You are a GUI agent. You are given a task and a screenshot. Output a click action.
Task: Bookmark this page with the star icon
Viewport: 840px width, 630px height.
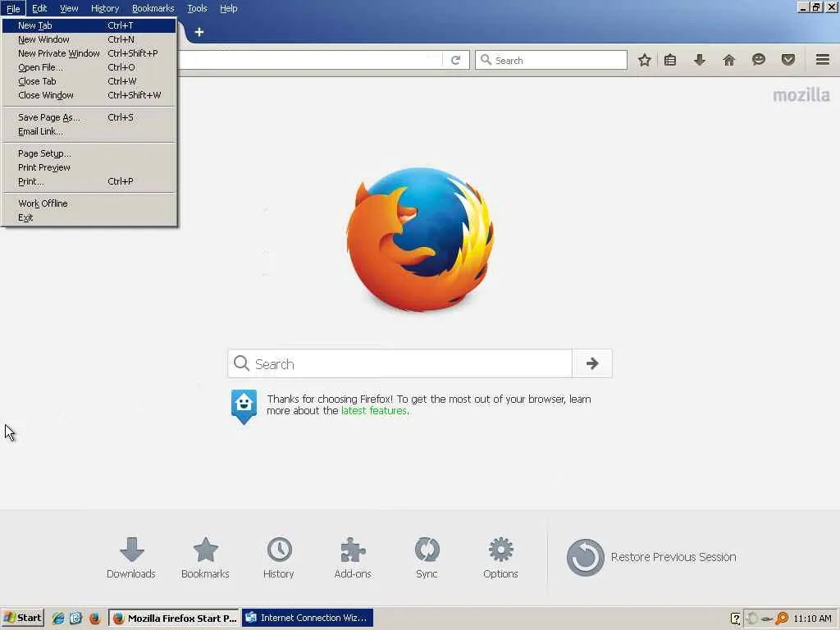[x=645, y=60]
